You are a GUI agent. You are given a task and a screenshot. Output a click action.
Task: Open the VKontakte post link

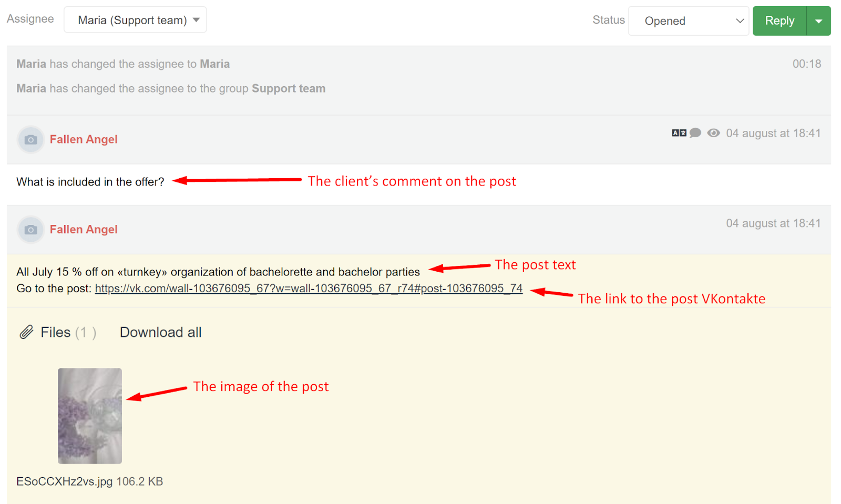pyautogui.click(x=309, y=288)
